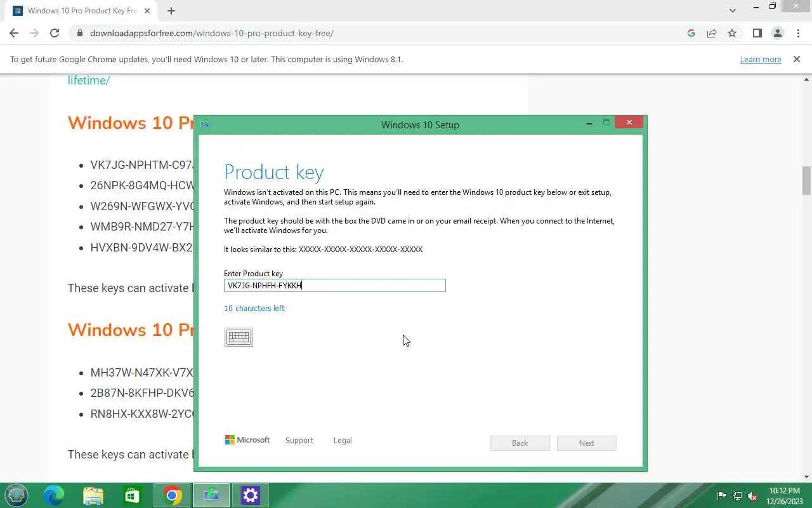Go forward in Chrome browser
The height and width of the screenshot is (508, 812).
coord(34,33)
